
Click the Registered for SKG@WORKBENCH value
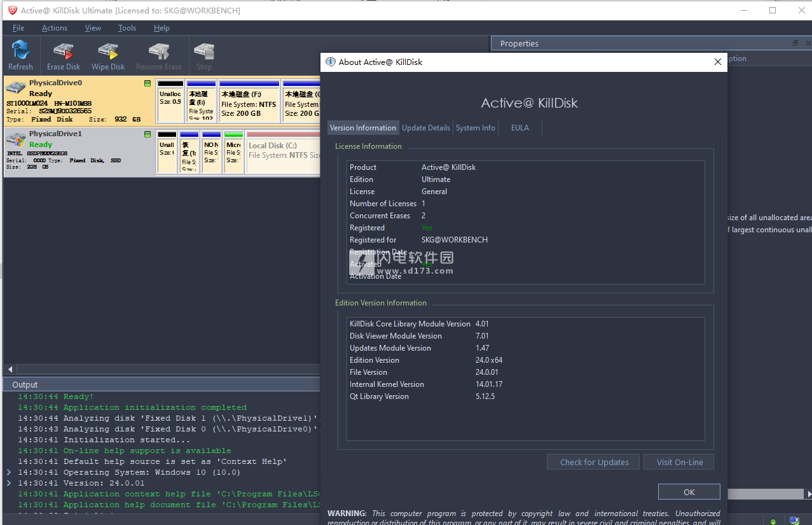[x=455, y=240]
